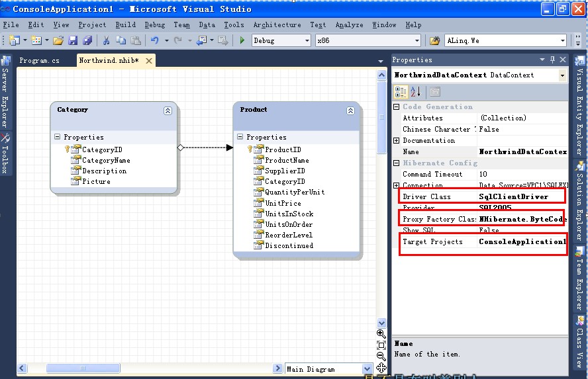Image resolution: width=588 pixels, height=379 pixels.
Task: Close the Northwind.nhib tab
Action: 149,61
